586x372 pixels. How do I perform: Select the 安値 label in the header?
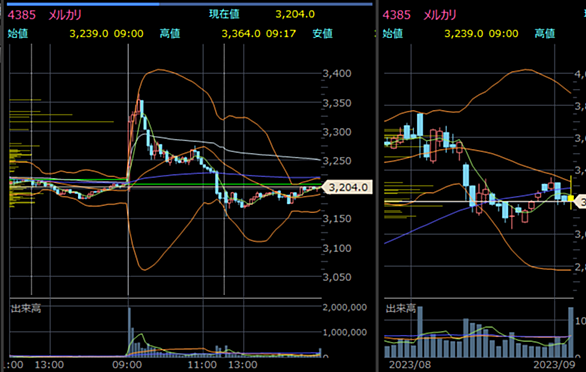(323, 34)
